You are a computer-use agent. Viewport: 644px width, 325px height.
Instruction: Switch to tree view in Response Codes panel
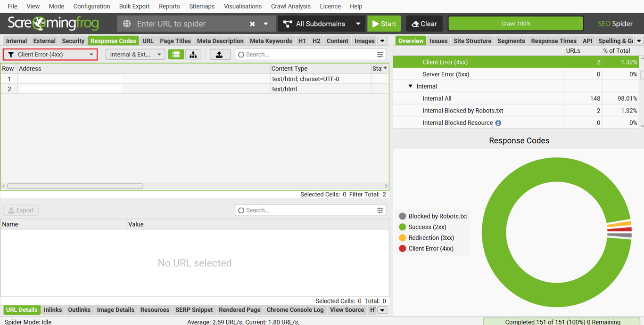click(x=193, y=54)
